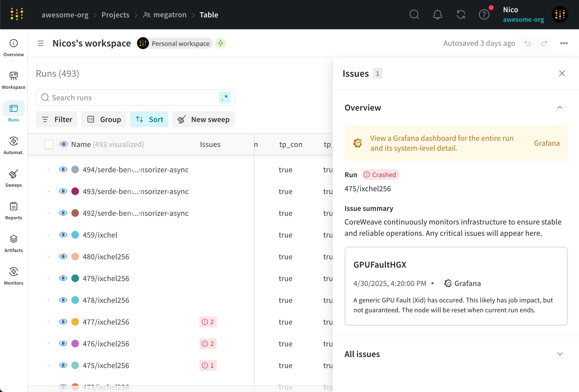Image resolution: width=579 pixels, height=392 pixels.
Task: Toggle the regex search button
Action: point(225,98)
